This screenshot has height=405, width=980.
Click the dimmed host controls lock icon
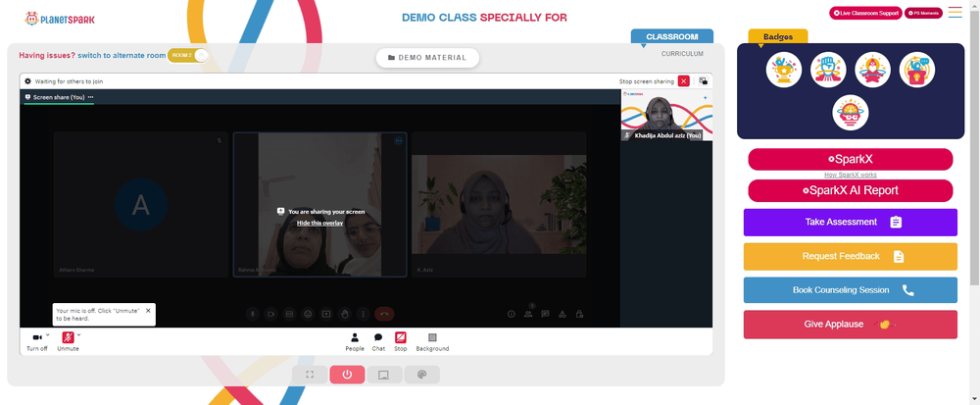click(x=579, y=314)
